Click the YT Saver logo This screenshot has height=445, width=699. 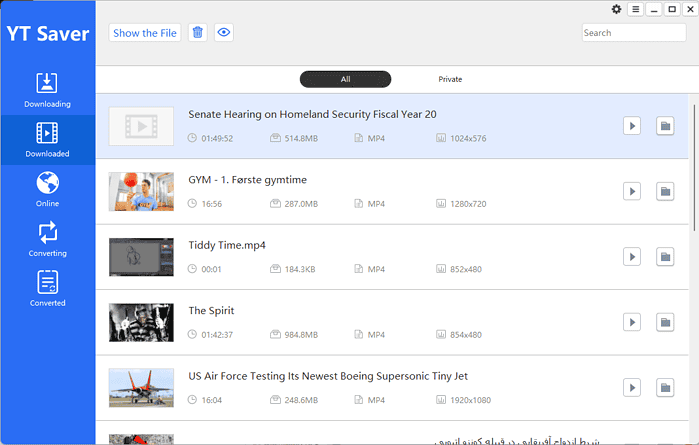(48, 34)
